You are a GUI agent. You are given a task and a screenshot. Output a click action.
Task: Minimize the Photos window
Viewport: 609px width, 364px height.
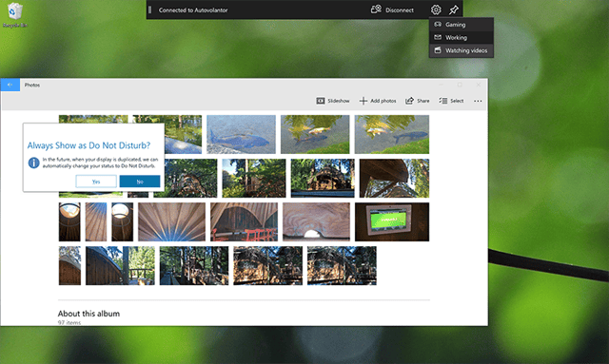[442, 85]
